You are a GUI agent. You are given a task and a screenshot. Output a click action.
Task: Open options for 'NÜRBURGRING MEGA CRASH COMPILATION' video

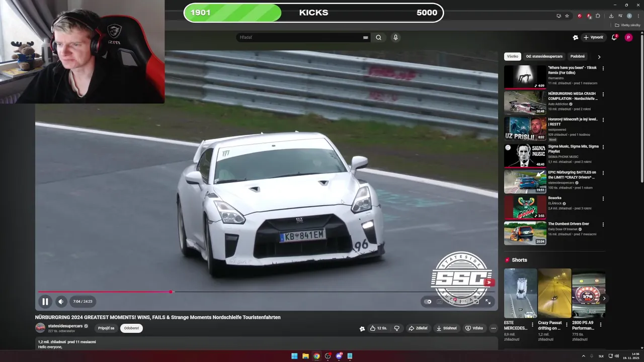[x=603, y=95]
